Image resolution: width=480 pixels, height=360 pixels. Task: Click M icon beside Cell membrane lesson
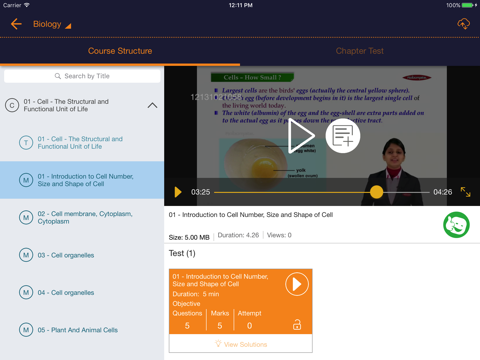point(26,218)
